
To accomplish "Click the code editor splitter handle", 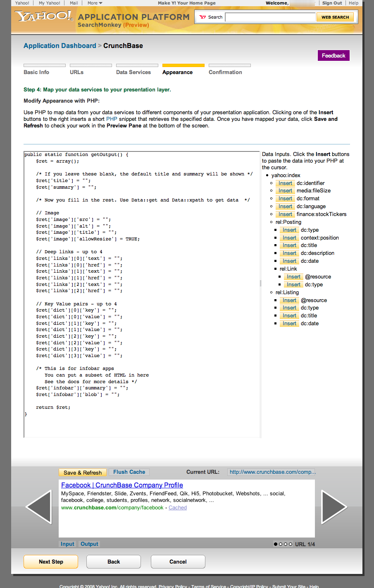I will point(260,283).
